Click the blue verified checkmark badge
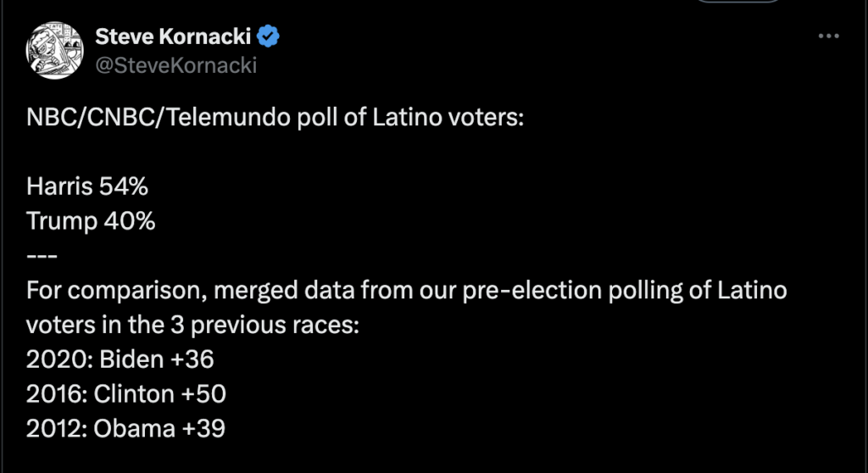This screenshot has height=473, width=868. [x=270, y=36]
